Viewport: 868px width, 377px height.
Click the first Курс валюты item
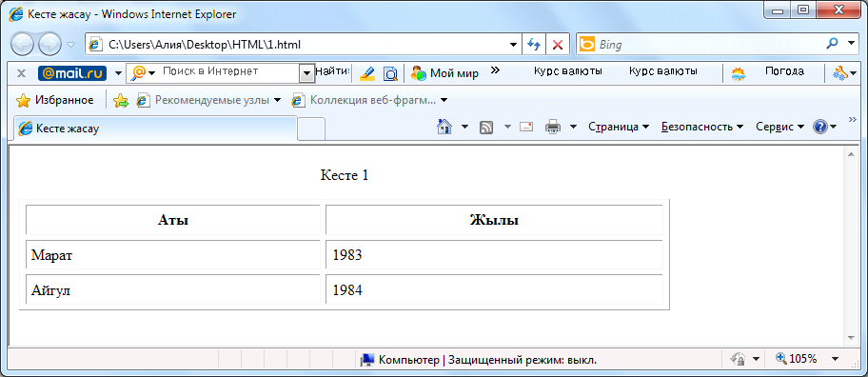tap(567, 71)
